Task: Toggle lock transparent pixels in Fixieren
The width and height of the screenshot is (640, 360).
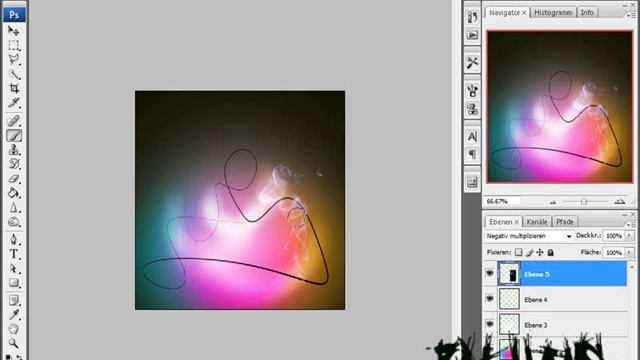Action: pos(518,252)
